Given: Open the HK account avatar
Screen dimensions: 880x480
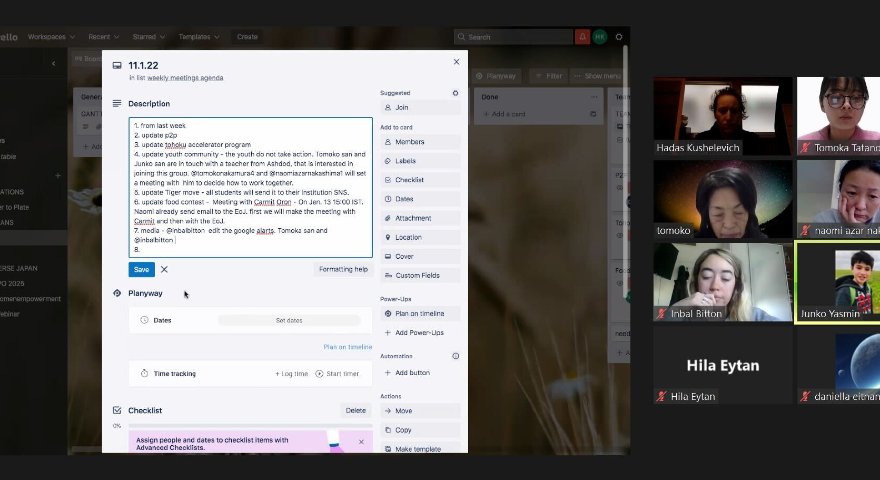Looking at the screenshot, I should [600, 37].
